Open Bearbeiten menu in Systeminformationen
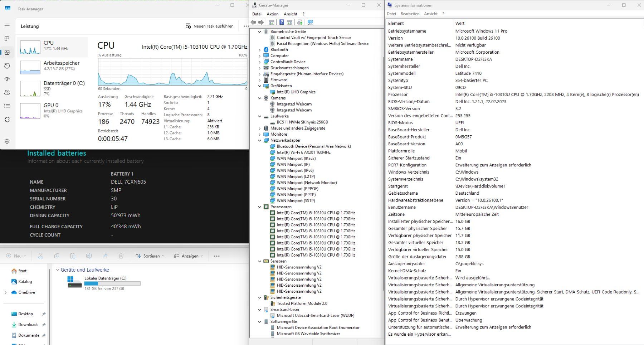 410,14
